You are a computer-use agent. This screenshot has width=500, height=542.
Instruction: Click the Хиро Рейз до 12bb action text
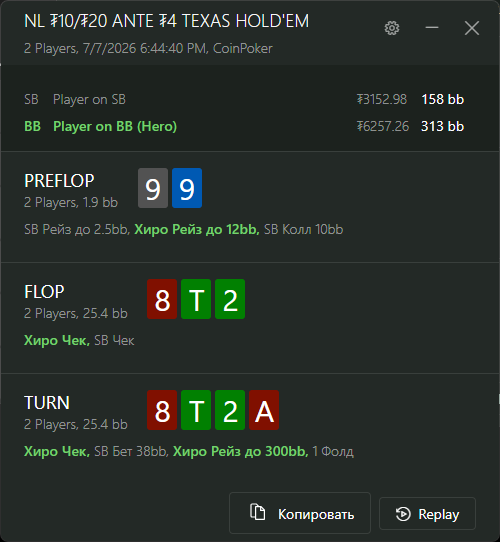[x=197, y=230]
